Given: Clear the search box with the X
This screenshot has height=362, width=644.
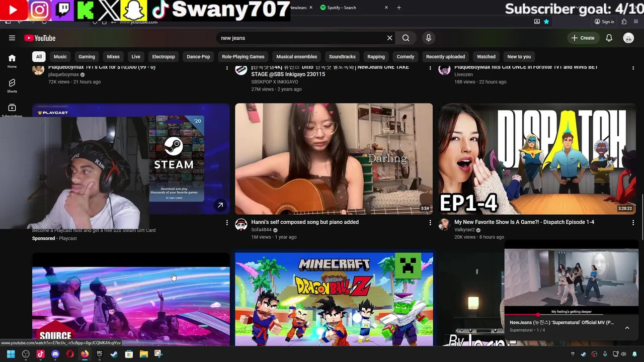Looking at the screenshot, I should pos(389,38).
